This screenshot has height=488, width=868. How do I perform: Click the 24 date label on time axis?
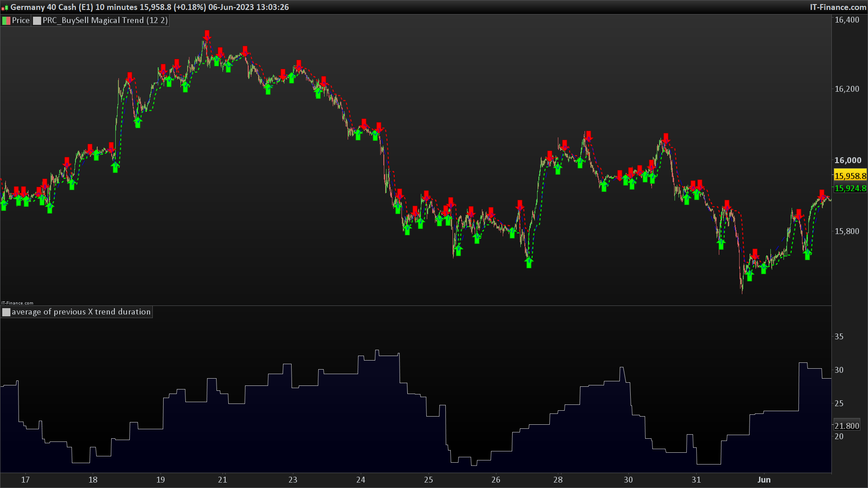(361, 480)
